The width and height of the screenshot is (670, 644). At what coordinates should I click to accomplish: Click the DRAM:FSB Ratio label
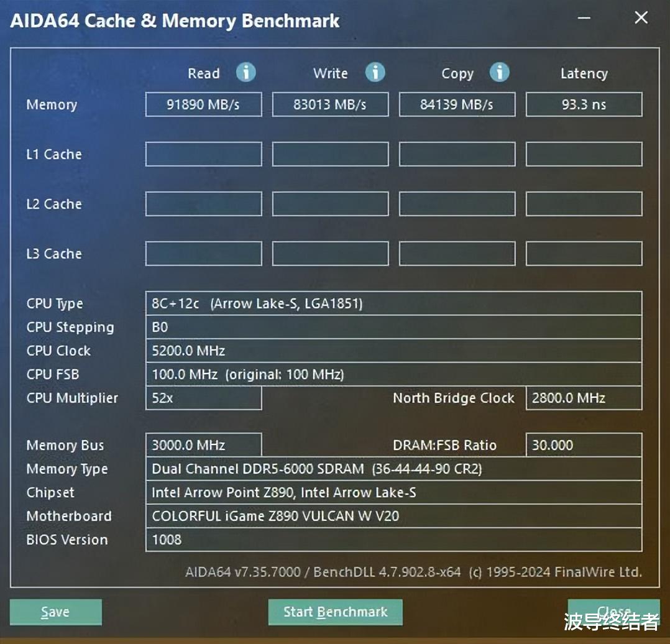pyautogui.click(x=444, y=445)
